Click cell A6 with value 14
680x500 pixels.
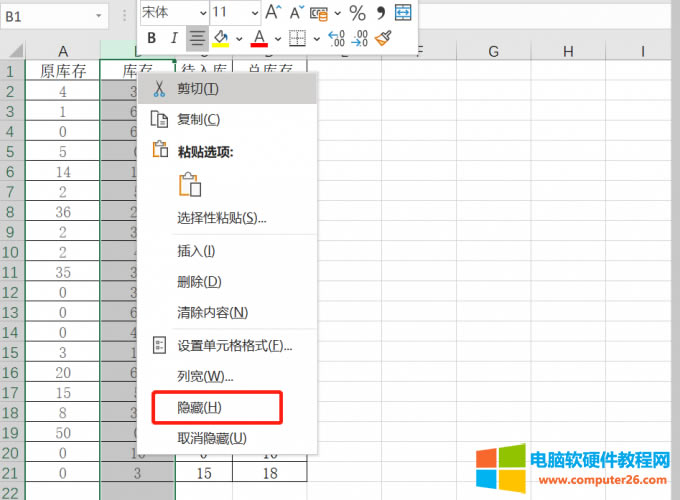pyautogui.click(x=63, y=172)
